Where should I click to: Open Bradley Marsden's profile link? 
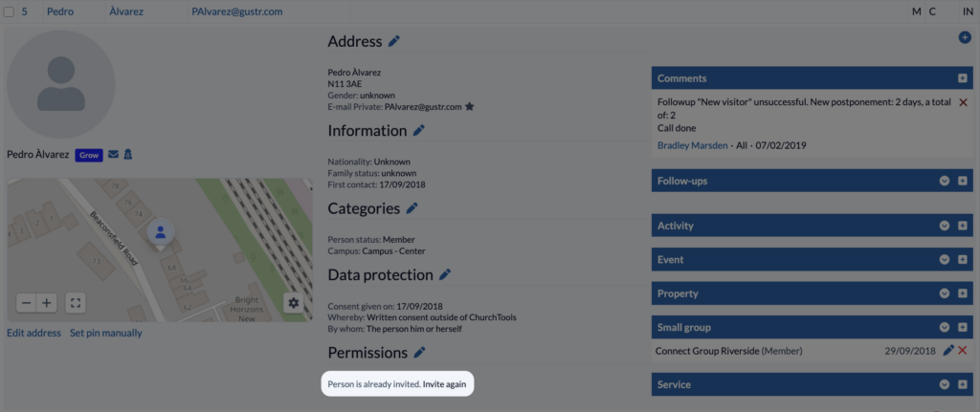[693, 145]
